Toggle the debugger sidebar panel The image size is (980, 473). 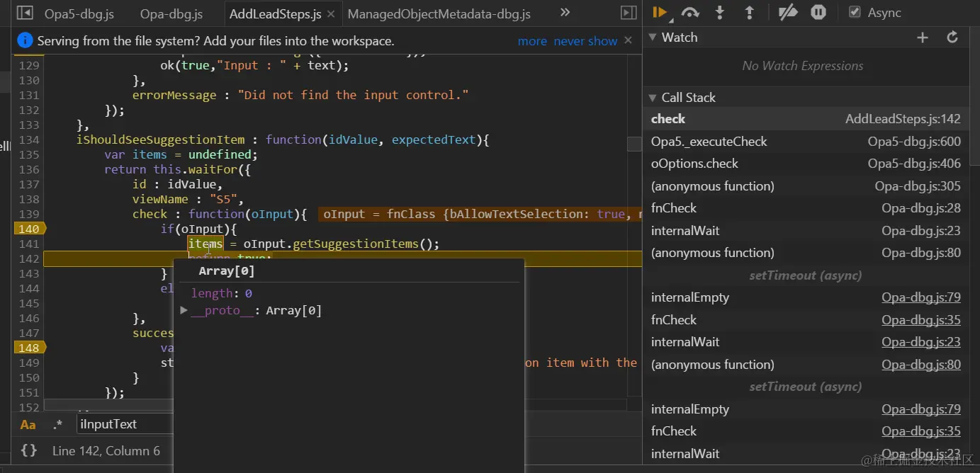pos(629,13)
